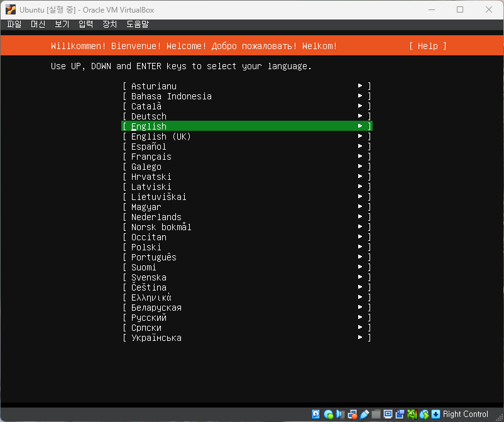Select Čeština in the language list
The image size is (504, 422).
click(247, 287)
